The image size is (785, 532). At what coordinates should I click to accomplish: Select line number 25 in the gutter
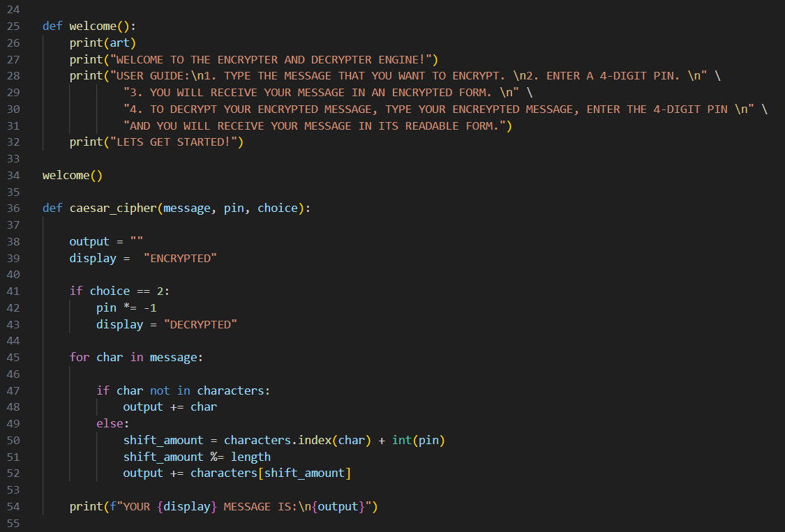click(x=13, y=26)
